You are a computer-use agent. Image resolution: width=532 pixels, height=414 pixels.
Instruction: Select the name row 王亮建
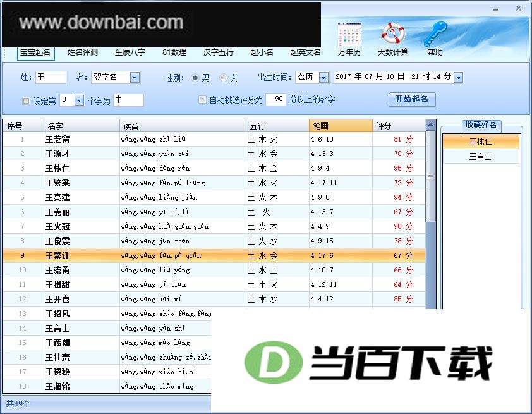pos(214,197)
